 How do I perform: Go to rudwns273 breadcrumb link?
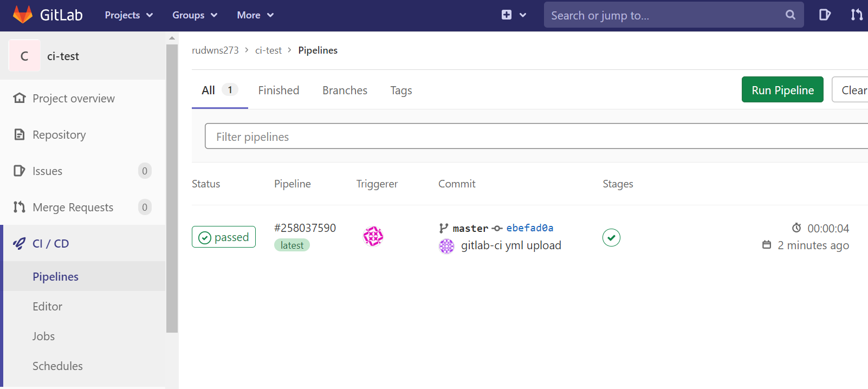215,50
